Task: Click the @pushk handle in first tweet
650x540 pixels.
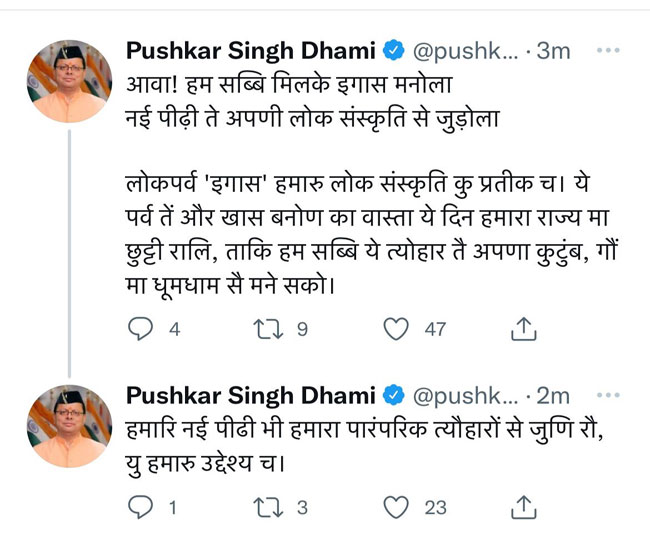Action: pyautogui.click(x=464, y=50)
